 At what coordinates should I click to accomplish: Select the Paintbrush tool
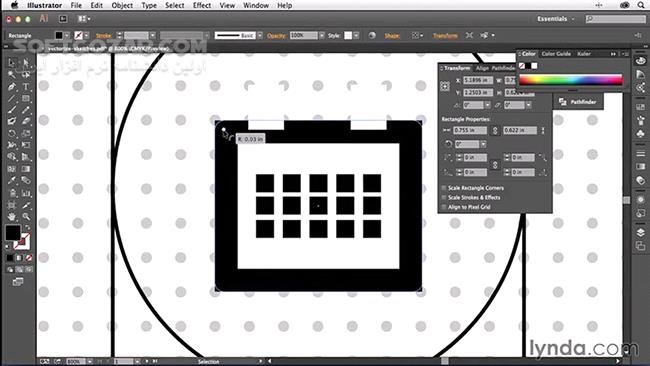coord(12,110)
